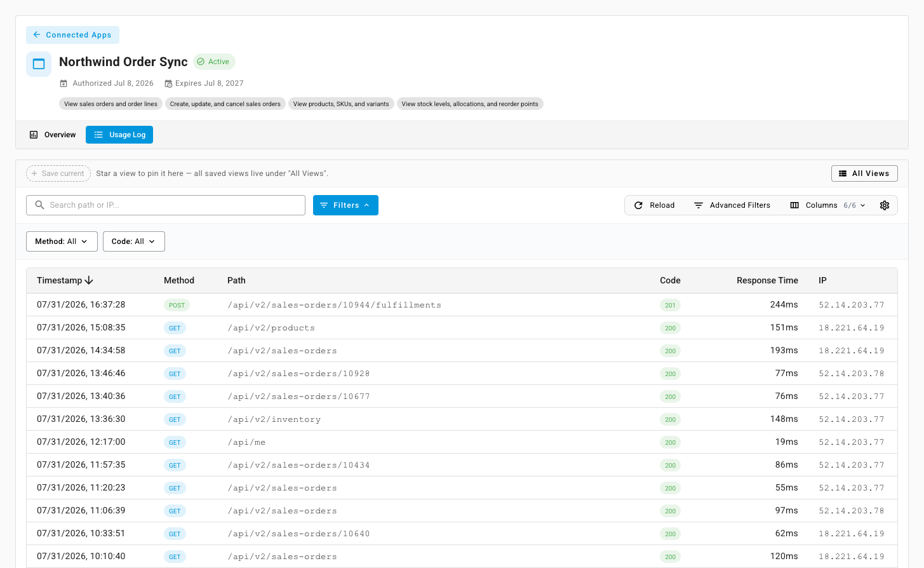Click the search magnifier icon

pyautogui.click(x=39, y=205)
